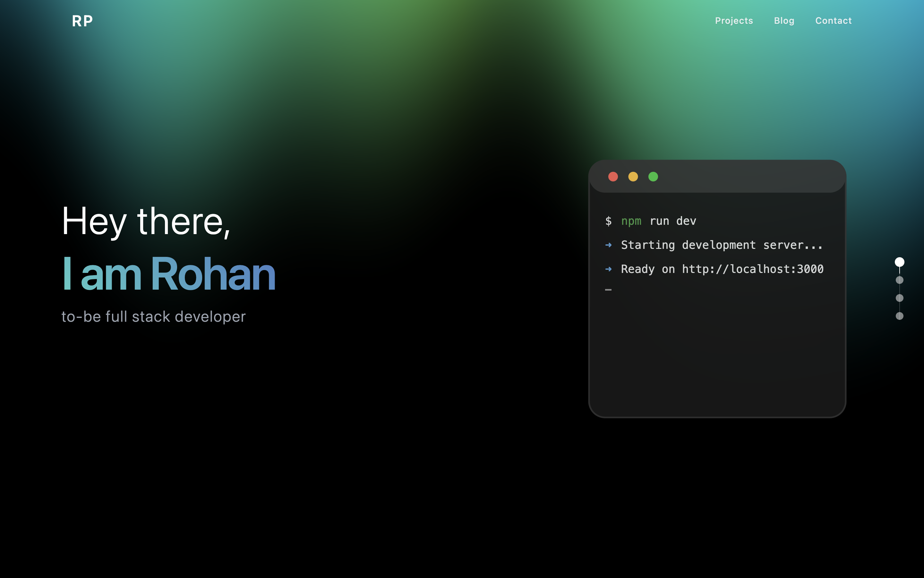
Task: Select the first (active) section dot
Action: tap(900, 262)
